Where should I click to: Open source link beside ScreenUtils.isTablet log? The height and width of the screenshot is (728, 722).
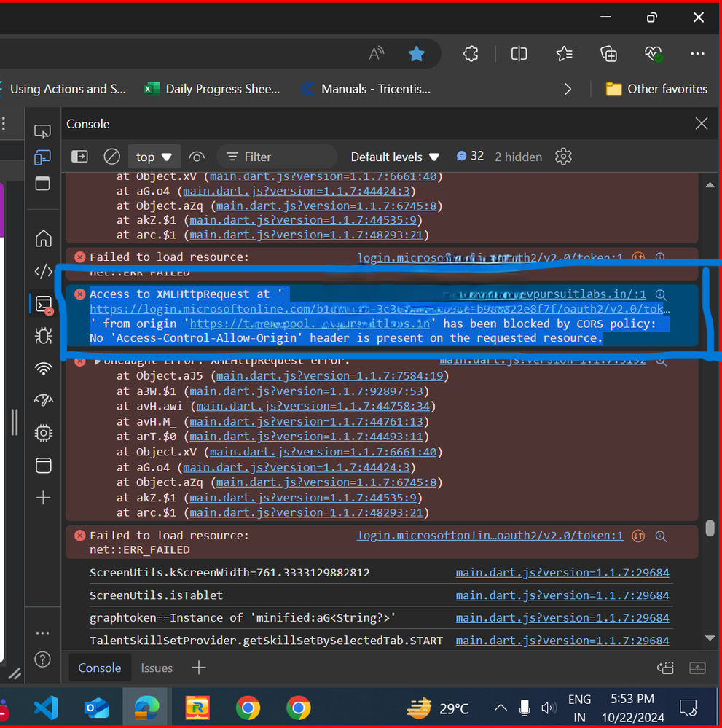(x=562, y=595)
